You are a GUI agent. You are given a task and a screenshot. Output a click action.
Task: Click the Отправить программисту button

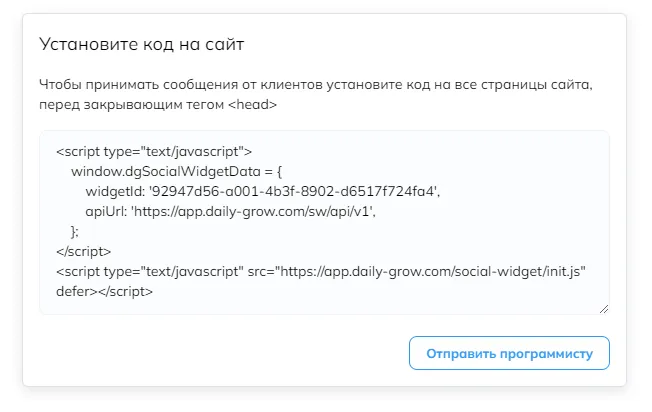(509, 353)
